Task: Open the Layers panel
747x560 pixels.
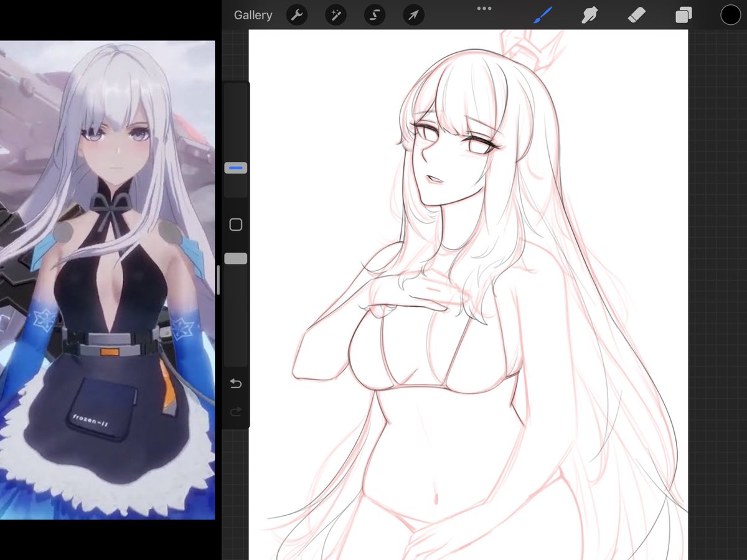Action: pyautogui.click(x=684, y=15)
